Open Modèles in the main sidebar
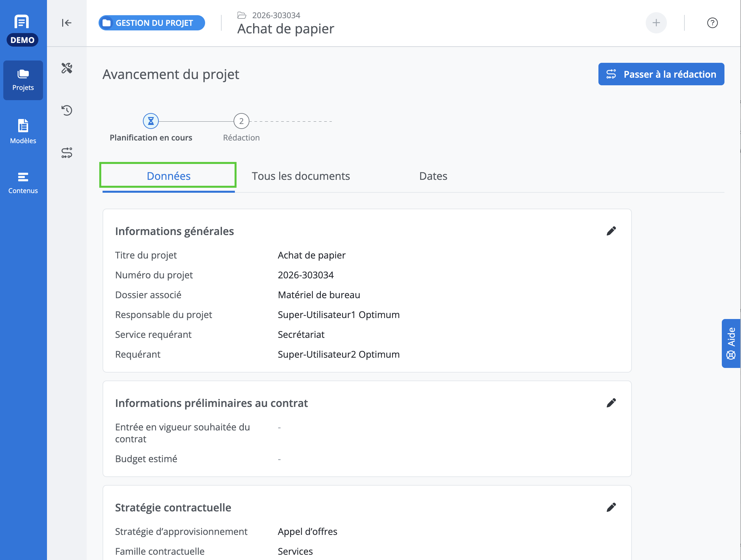 pyautogui.click(x=23, y=132)
